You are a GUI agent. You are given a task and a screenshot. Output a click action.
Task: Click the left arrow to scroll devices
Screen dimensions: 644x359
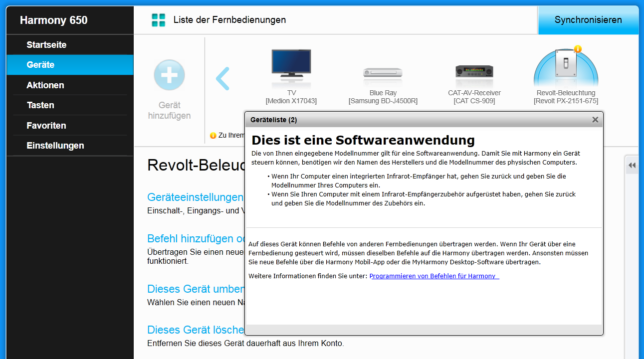pyautogui.click(x=222, y=78)
